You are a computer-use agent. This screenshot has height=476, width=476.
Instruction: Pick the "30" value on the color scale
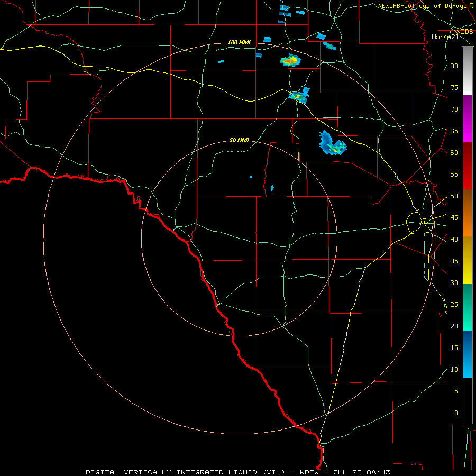point(454,282)
